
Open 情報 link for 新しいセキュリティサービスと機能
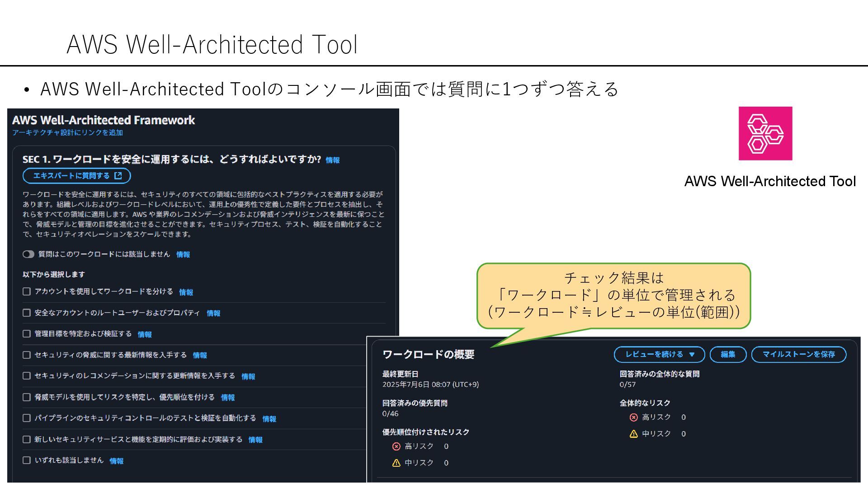pos(255,440)
